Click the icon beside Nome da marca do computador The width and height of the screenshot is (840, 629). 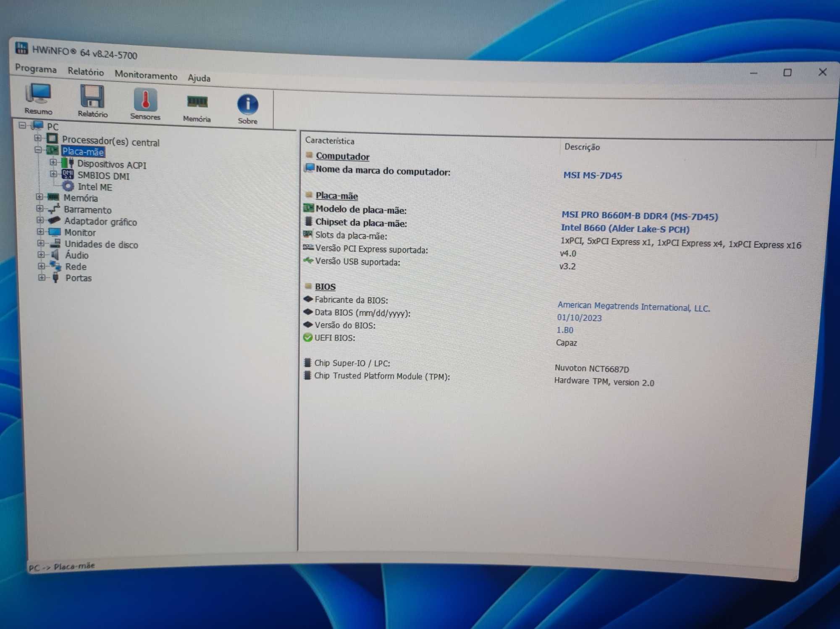tap(310, 168)
